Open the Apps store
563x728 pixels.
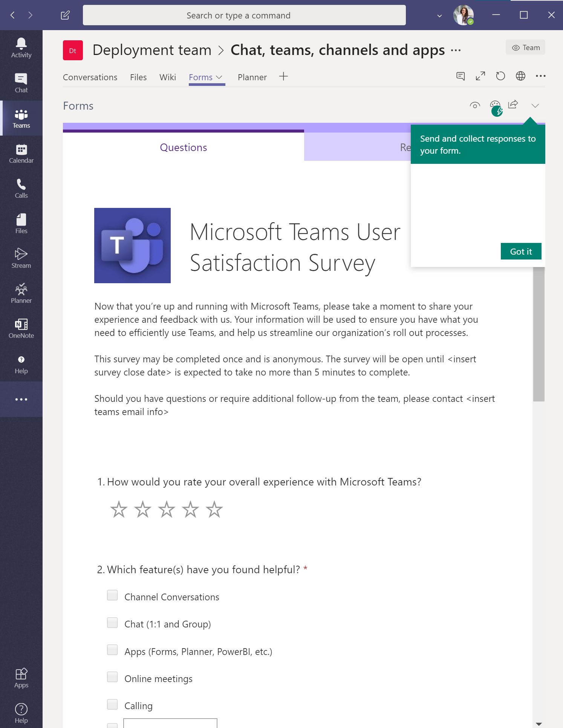click(x=21, y=678)
